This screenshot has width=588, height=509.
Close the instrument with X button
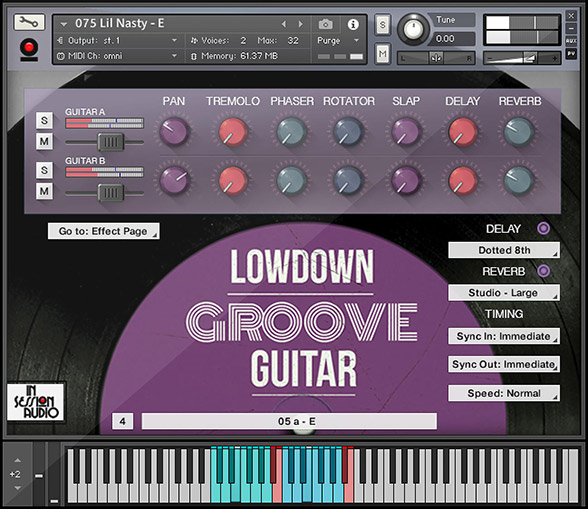click(571, 16)
